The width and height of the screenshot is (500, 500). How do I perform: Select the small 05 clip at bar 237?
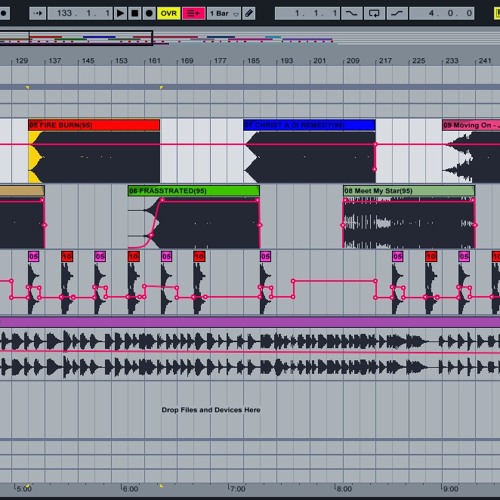[x=464, y=256]
